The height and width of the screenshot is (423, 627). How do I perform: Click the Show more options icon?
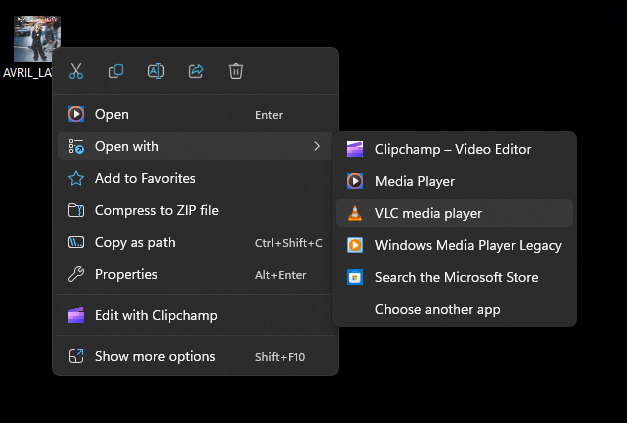(x=76, y=356)
